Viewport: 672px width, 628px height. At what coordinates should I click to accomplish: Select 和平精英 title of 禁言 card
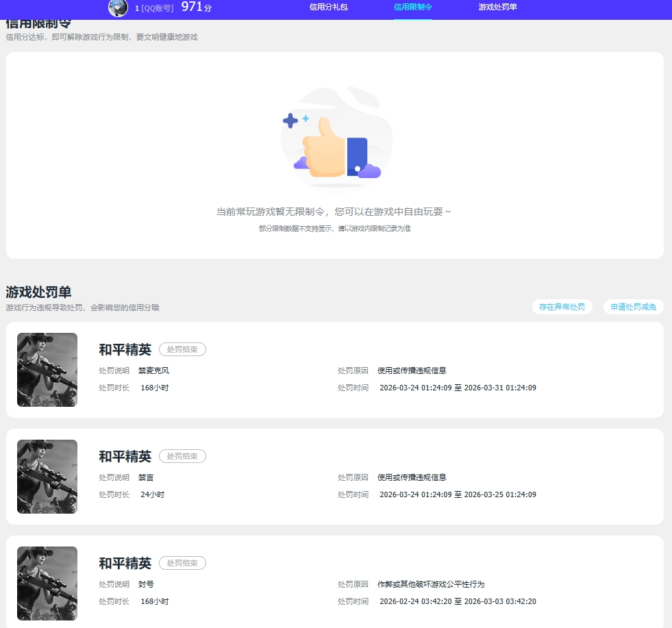point(125,456)
